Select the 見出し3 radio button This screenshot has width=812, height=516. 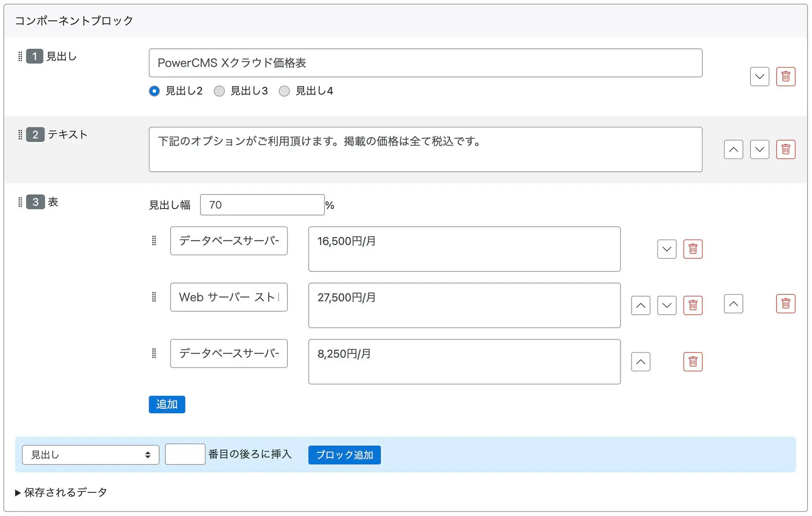click(x=219, y=91)
